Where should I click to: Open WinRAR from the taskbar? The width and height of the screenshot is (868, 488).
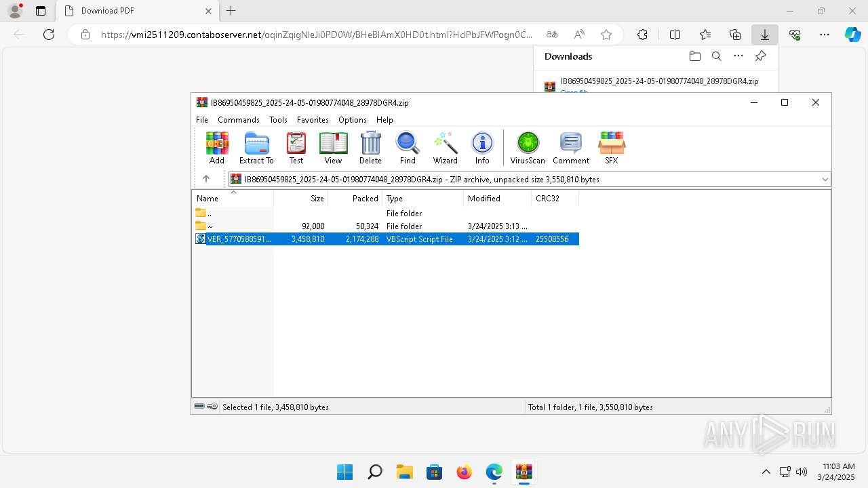click(524, 472)
